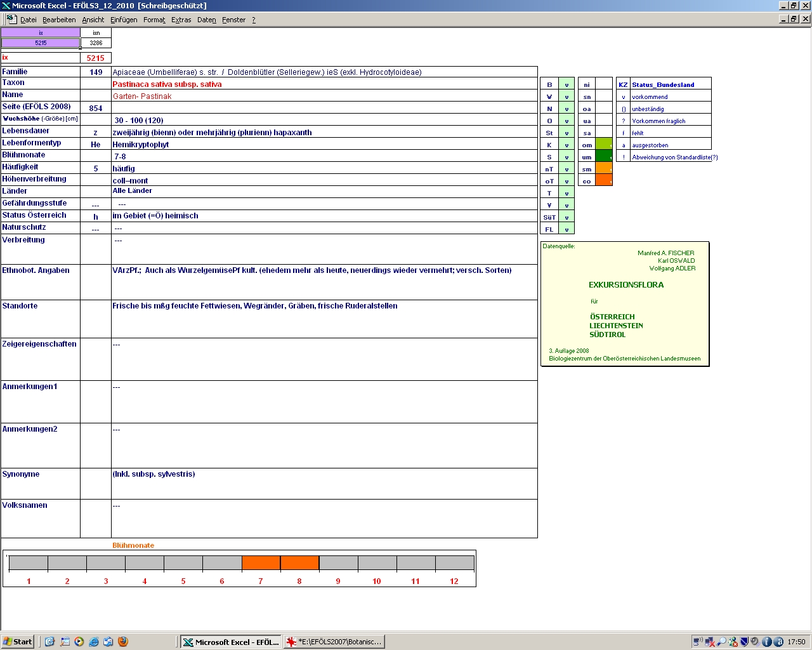Open the ? help menu
Viewport: 812px width, 650px height.
pyautogui.click(x=254, y=20)
